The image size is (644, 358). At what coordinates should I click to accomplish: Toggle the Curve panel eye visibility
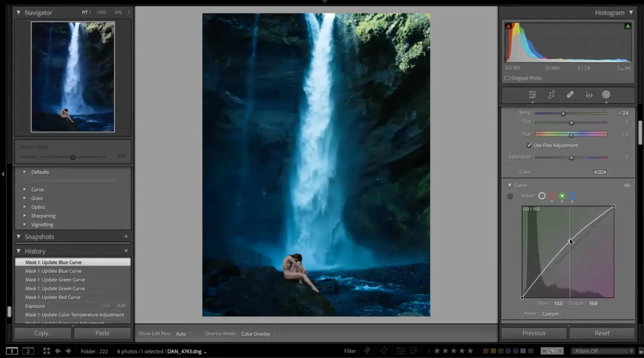click(627, 185)
